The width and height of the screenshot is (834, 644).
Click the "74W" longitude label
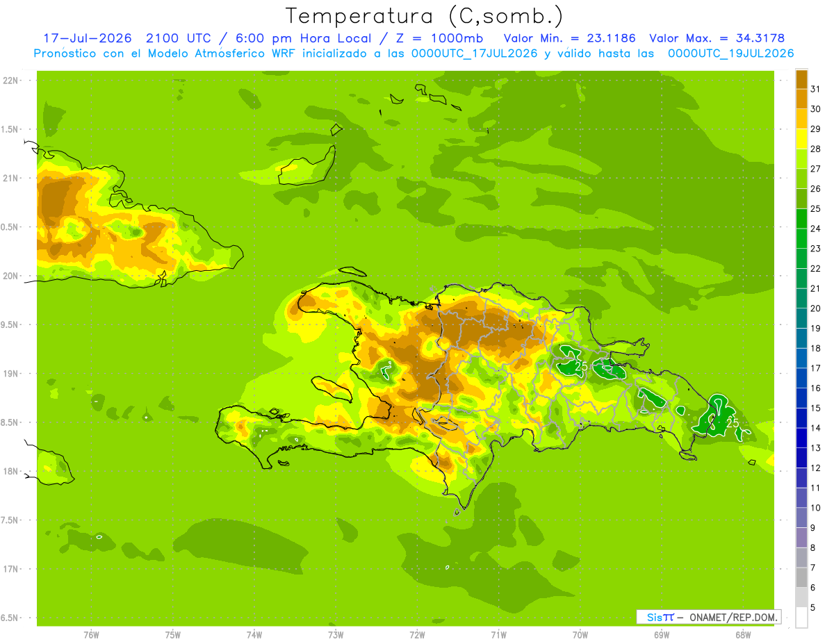point(254,635)
